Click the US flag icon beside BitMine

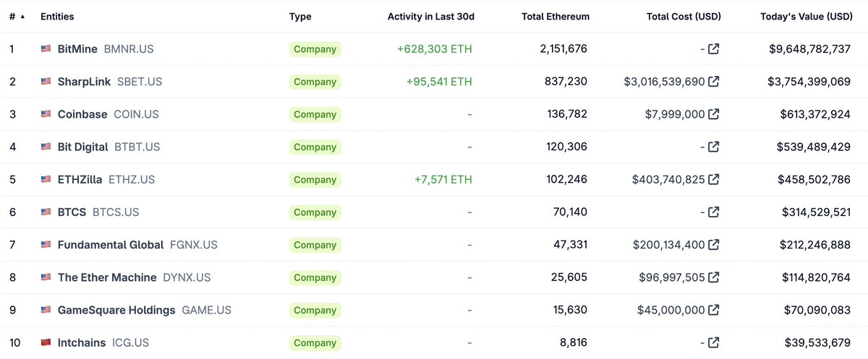tap(46, 49)
